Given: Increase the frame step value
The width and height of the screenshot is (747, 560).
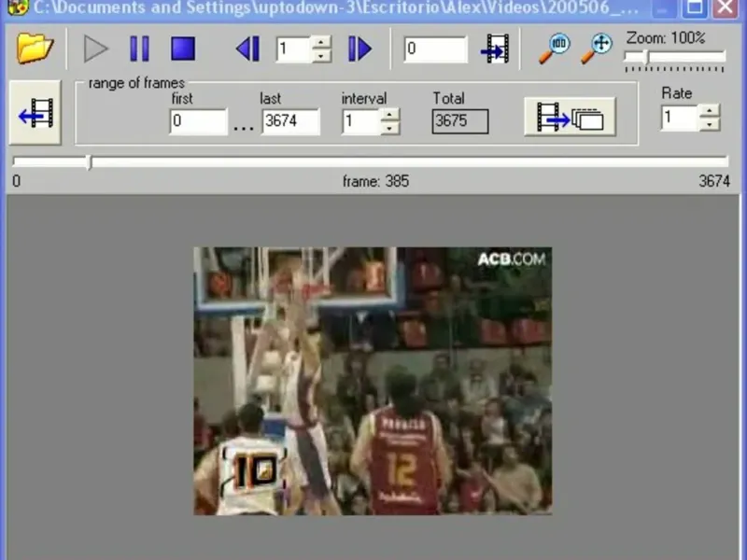Looking at the screenshot, I should [321, 42].
